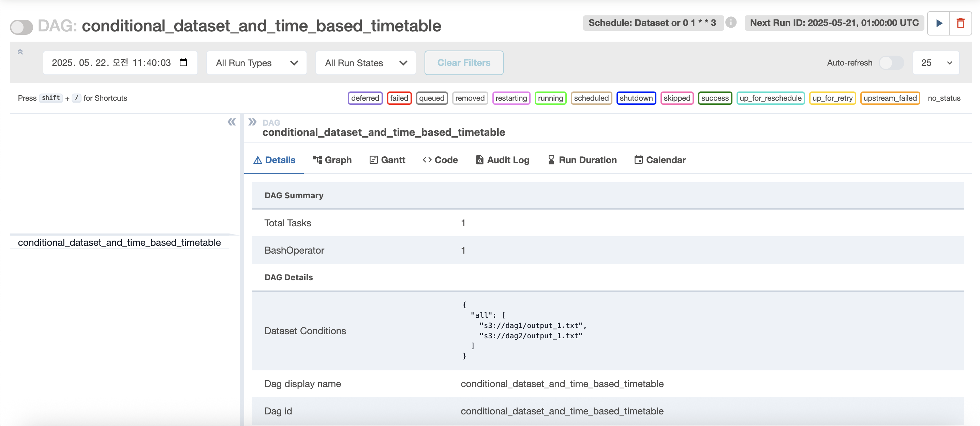The width and height of the screenshot is (980, 426).
Task: Open the Calendar tab
Action: pyautogui.click(x=660, y=160)
